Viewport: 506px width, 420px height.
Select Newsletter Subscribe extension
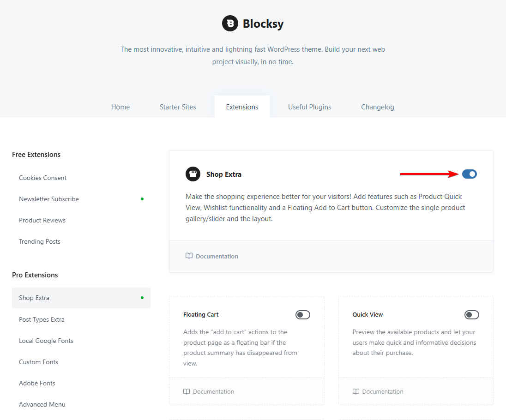tap(49, 199)
